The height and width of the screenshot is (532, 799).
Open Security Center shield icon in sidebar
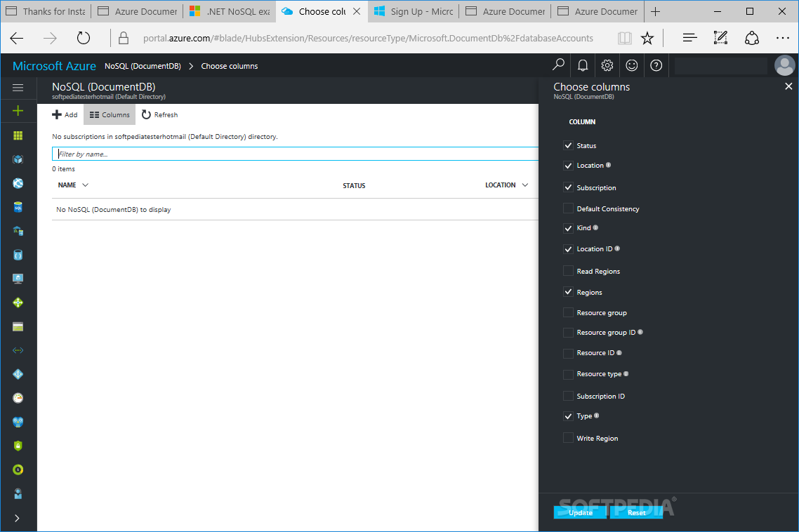pyautogui.click(x=18, y=446)
